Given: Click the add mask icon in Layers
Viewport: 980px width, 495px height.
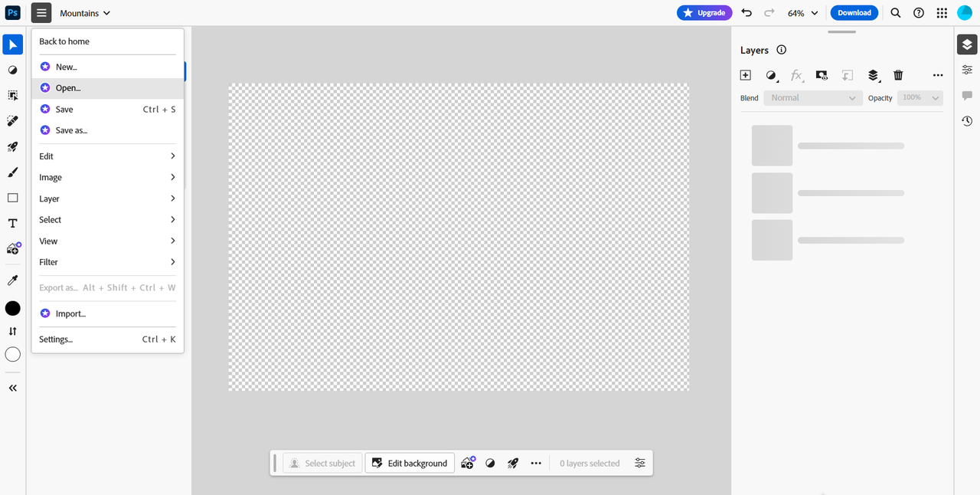Looking at the screenshot, I should point(822,75).
